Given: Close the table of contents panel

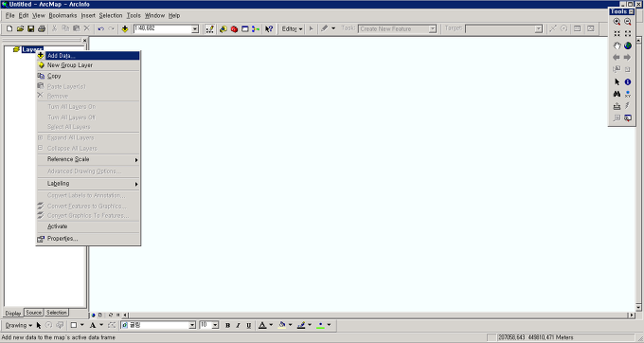Looking at the screenshot, I should click(x=84, y=40).
